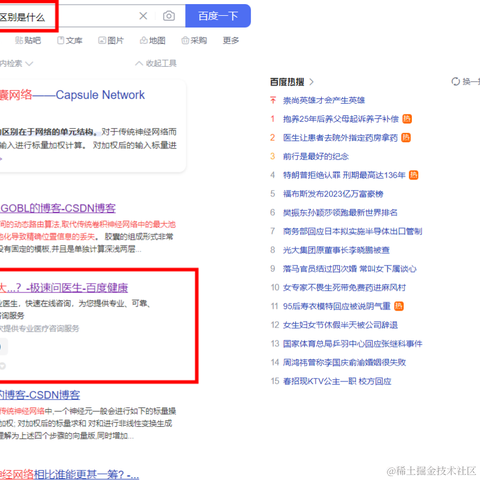The height and width of the screenshot is (480, 480).
Task: Open hot topic 周鸿祎曾称李国庆俞渝婚姻很失败
Action: (344, 362)
